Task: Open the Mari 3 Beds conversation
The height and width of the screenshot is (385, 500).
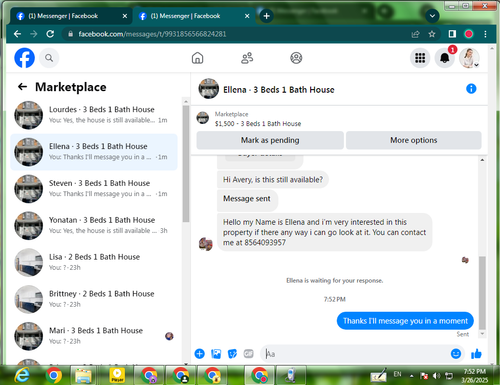Action: (94, 336)
